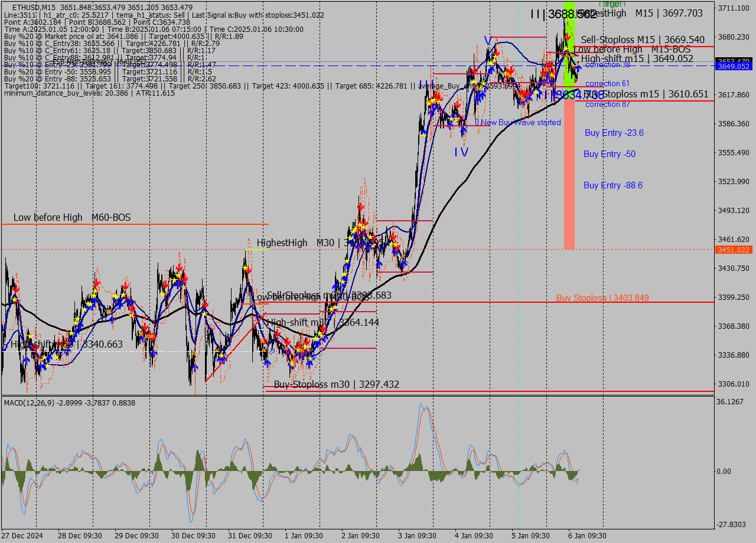
Task: Click the 'correction 38' label
Action: click(x=608, y=65)
